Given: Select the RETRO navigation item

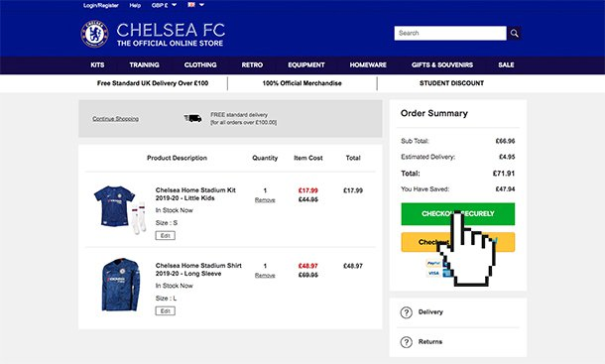Looking at the screenshot, I should coord(252,64).
